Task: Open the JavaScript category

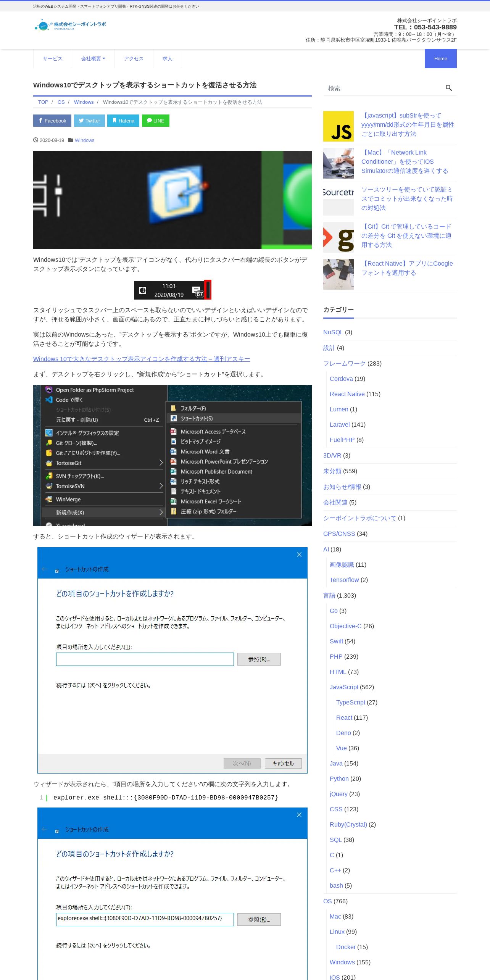Action: point(344,687)
